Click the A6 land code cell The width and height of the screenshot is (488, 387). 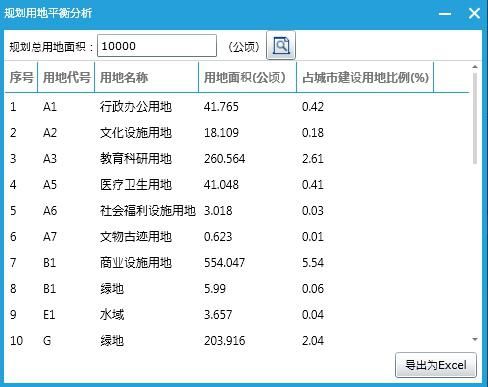50,211
